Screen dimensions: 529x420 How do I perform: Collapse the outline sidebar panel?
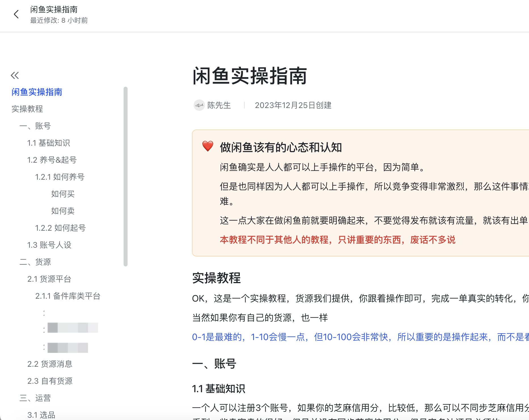tap(15, 75)
